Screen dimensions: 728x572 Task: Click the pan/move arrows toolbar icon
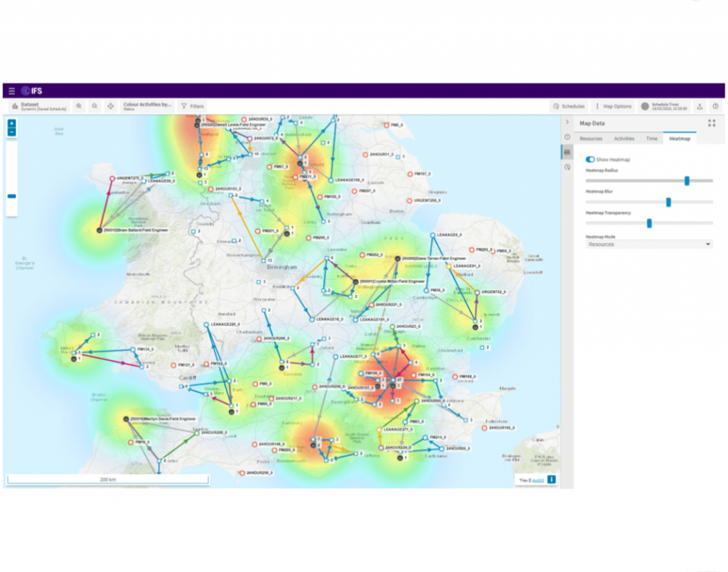110,106
